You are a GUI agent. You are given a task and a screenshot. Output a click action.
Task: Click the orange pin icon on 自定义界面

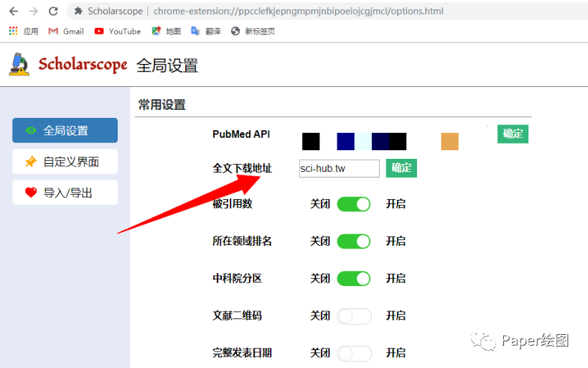tap(31, 162)
